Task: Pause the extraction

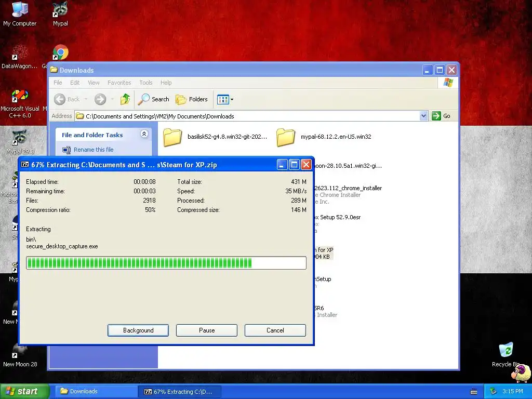Action: tap(207, 330)
